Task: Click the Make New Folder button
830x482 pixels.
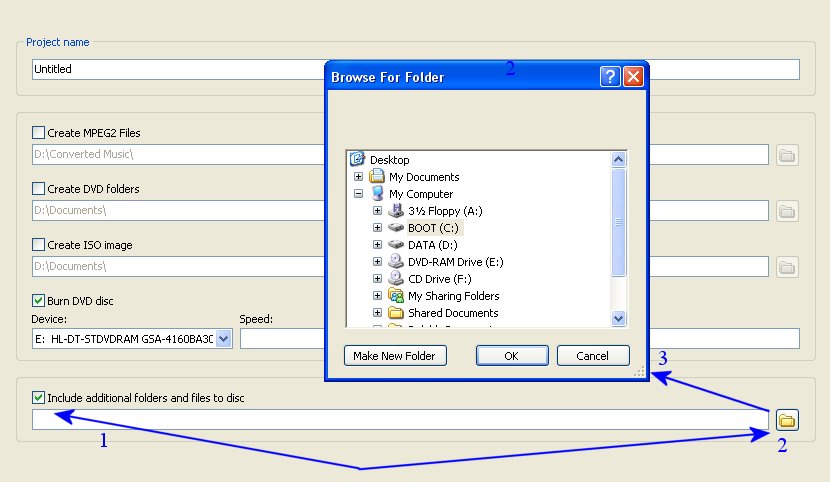Action: click(x=395, y=356)
